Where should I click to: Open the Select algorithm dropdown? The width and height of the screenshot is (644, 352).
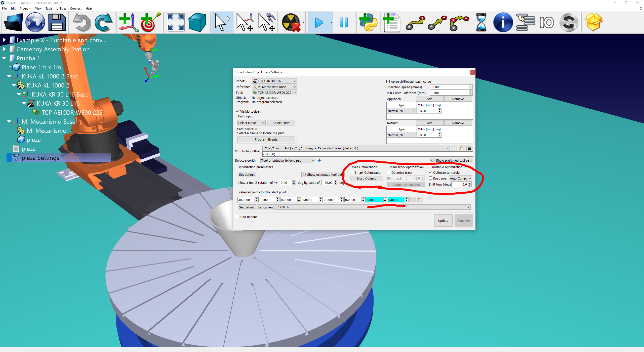click(288, 160)
